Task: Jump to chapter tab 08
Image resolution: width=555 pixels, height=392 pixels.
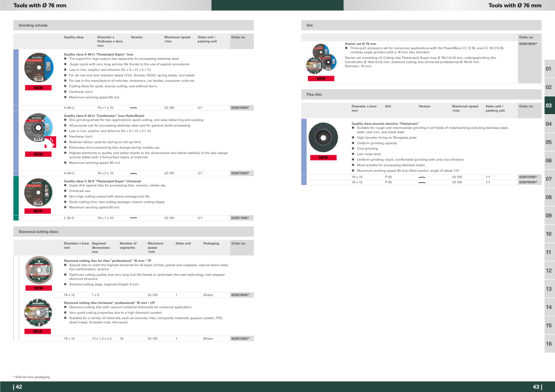Action: (549, 197)
